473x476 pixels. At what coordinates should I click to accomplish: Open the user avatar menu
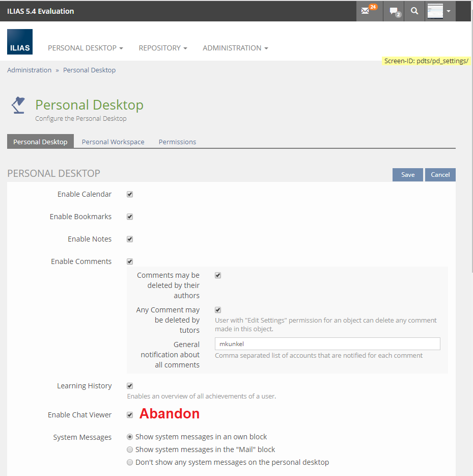(439, 11)
